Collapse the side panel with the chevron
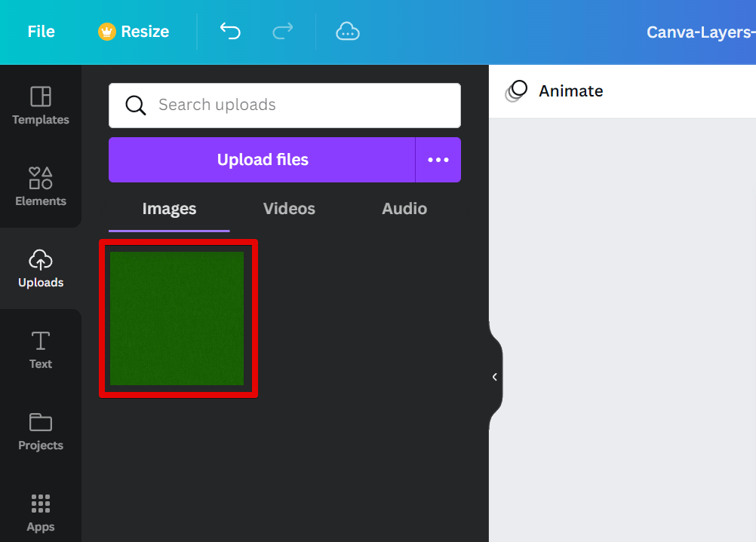 point(495,376)
